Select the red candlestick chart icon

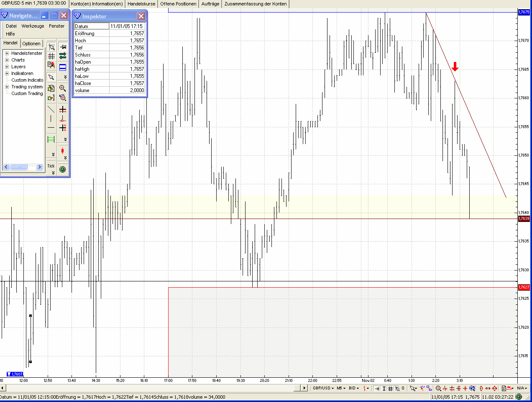(x=63, y=150)
